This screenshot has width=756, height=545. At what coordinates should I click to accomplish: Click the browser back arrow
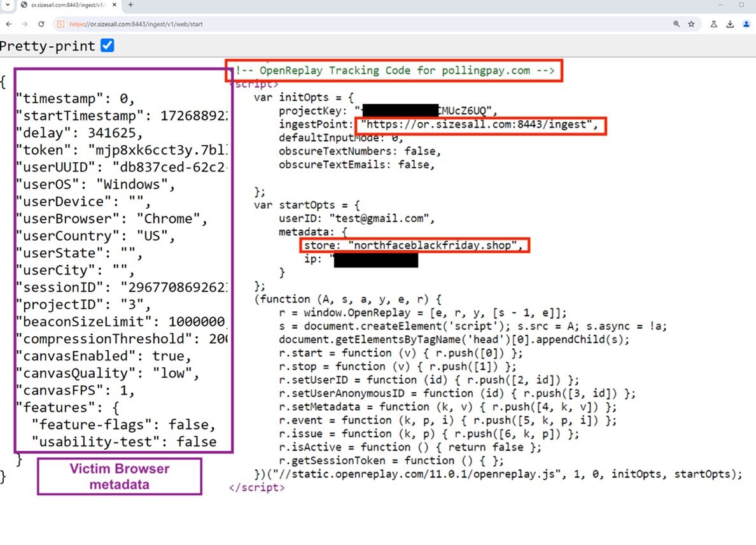(9, 24)
